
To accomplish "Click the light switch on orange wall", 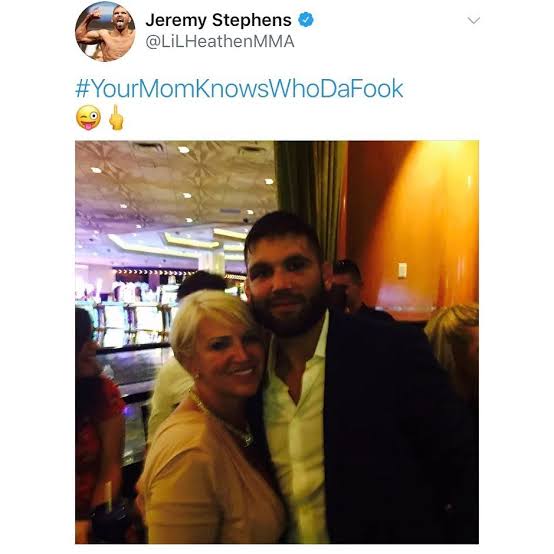I will [x=402, y=270].
